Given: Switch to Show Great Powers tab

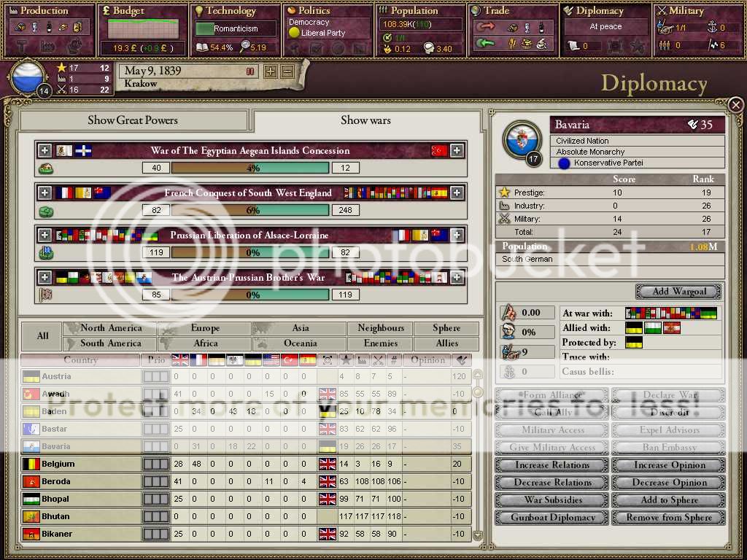Looking at the screenshot, I should pos(133,120).
